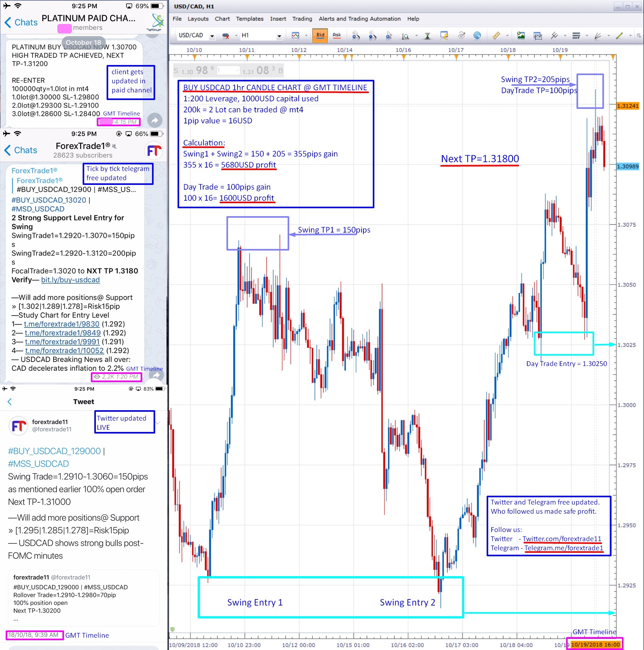Click the sell price 1.30 98 quote box
This screenshot has width=644, height=650.
(x=194, y=70)
